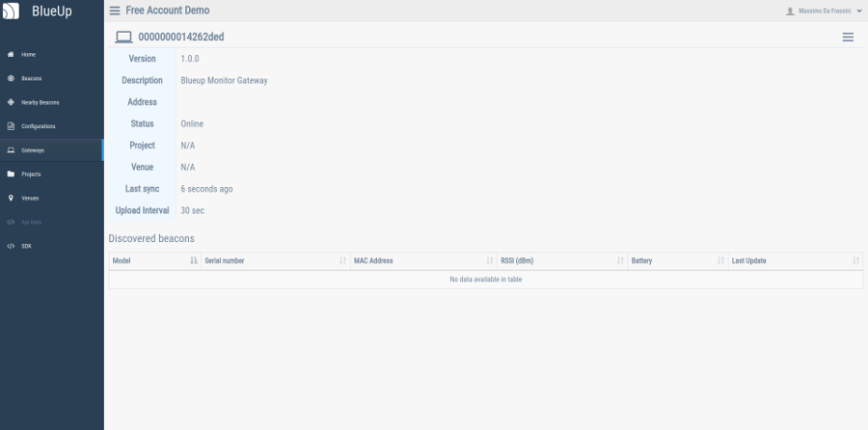Select the Gateways menu entry
The width and height of the screenshot is (868, 430).
[52, 150]
